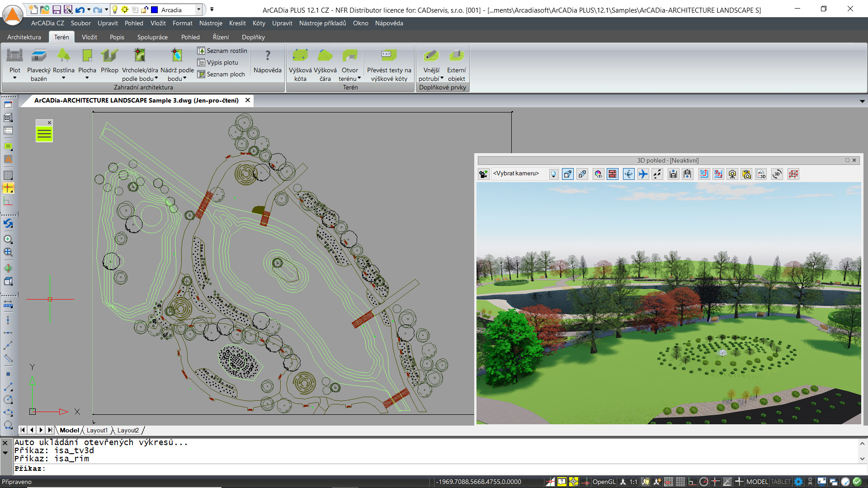Activate the footsteps walk mode icon

(657, 174)
